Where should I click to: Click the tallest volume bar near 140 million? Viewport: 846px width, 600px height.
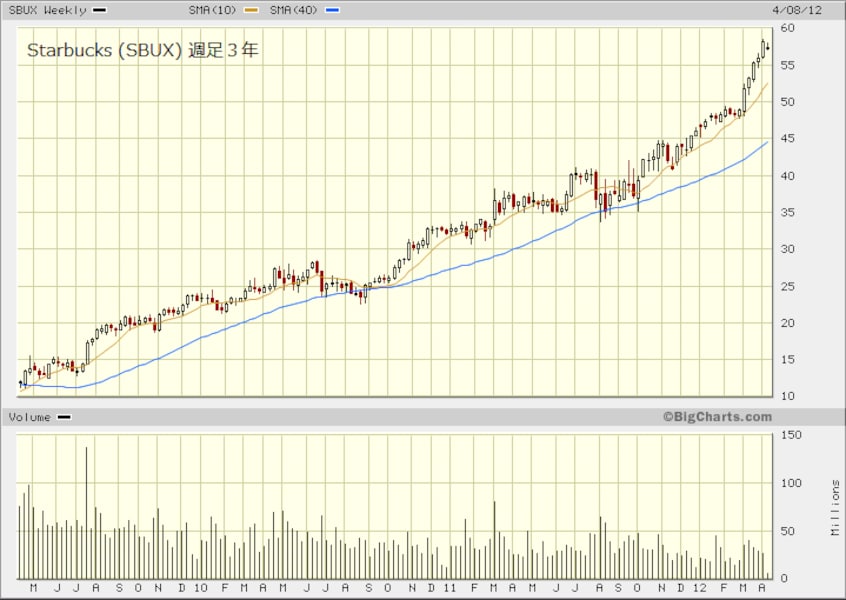coord(86,513)
